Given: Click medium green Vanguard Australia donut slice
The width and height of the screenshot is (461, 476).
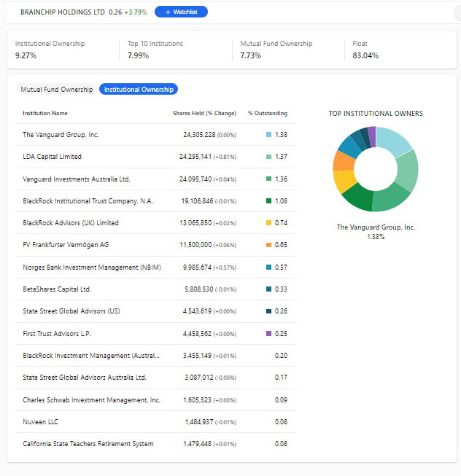Looking at the screenshot, I should click(390, 198).
